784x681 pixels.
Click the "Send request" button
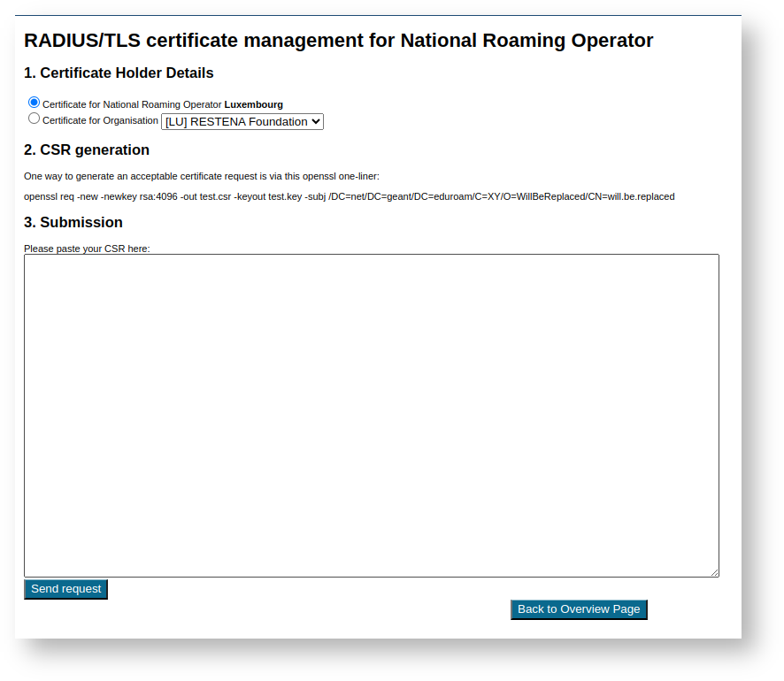click(x=65, y=588)
